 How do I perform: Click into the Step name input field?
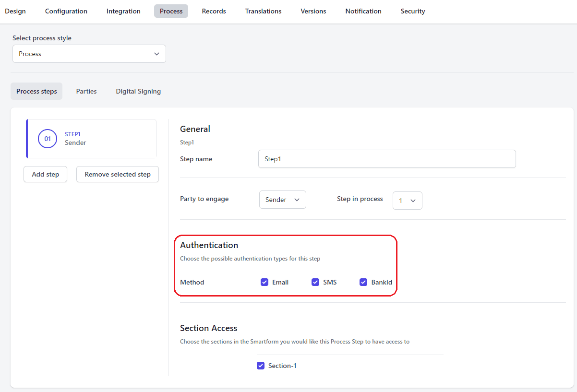[386, 159]
